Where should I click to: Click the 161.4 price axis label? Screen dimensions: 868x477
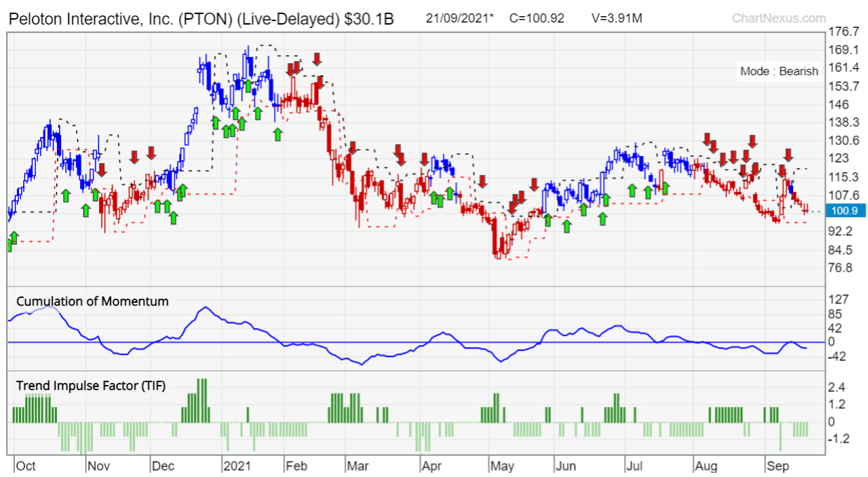click(x=845, y=68)
